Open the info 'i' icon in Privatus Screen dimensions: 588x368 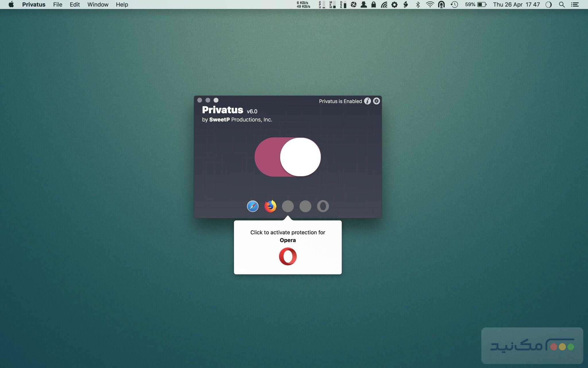point(367,101)
